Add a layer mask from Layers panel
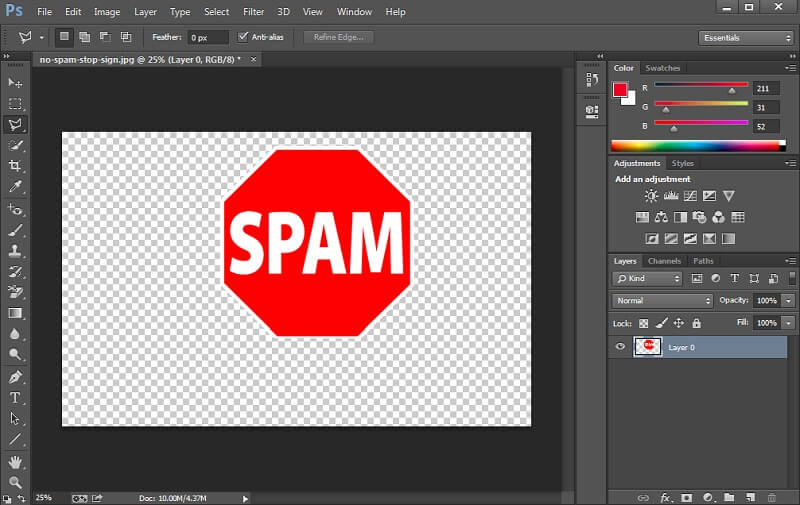The height and width of the screenshot is (505, 800). pos(687,497)
